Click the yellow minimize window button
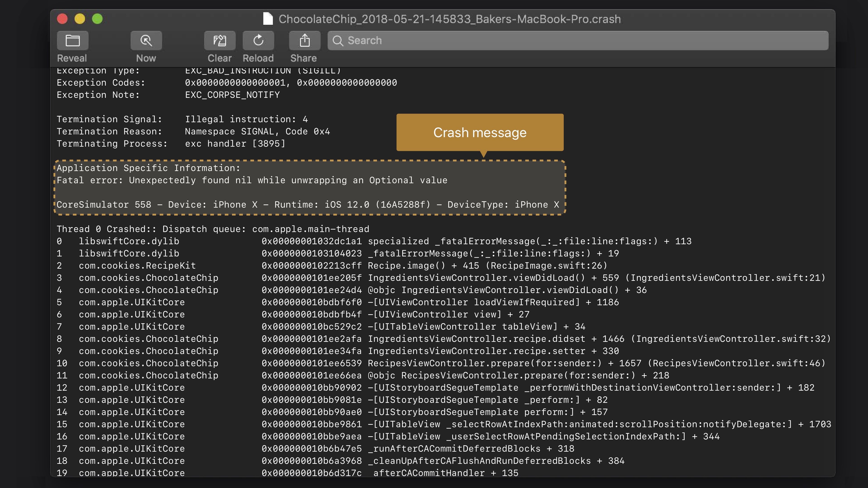 tap(80, 19)
